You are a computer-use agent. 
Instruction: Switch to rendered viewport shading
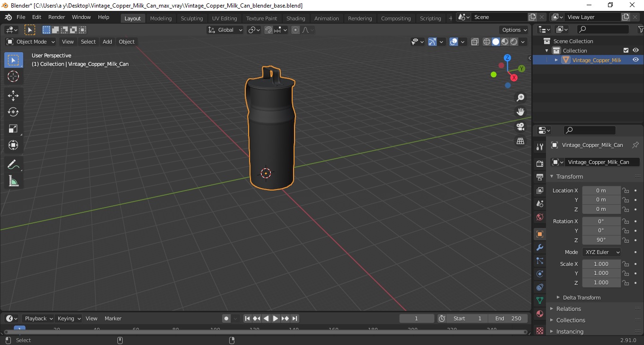coord(514,42)
